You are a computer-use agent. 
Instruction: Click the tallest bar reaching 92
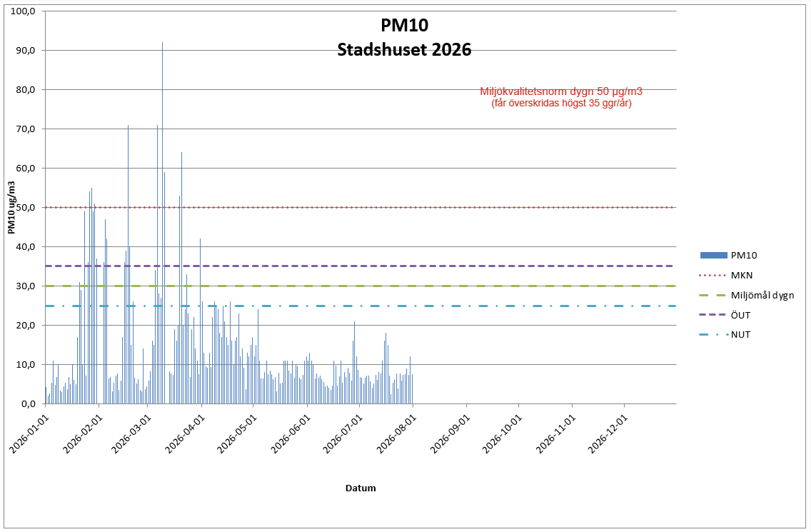pyautogui.click(x=162, y=223)
